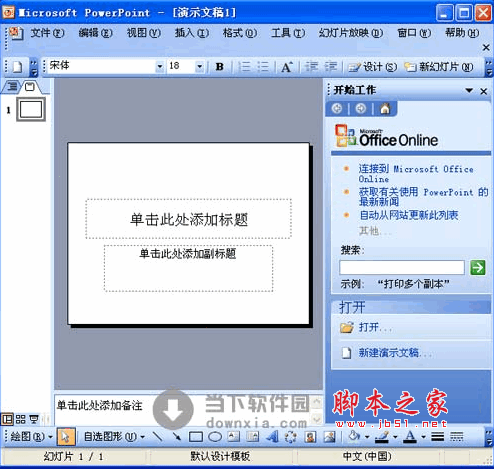Click the notes area 单击此处添加备注

(x=183, y=409)
